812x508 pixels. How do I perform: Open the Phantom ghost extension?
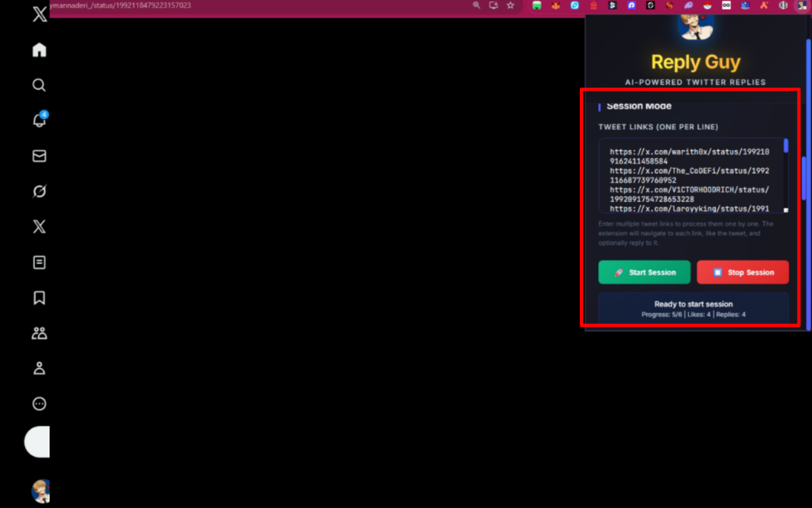tap(689, 5)
